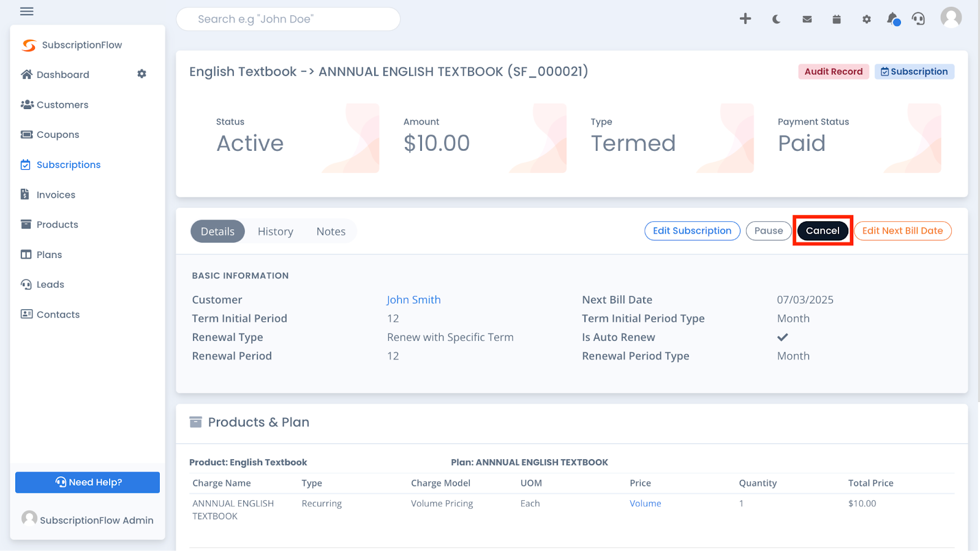This screenshot has width=980, height=551.
Task: Click Next Bill Date value 07/03/2025
Action: [805, 300]
